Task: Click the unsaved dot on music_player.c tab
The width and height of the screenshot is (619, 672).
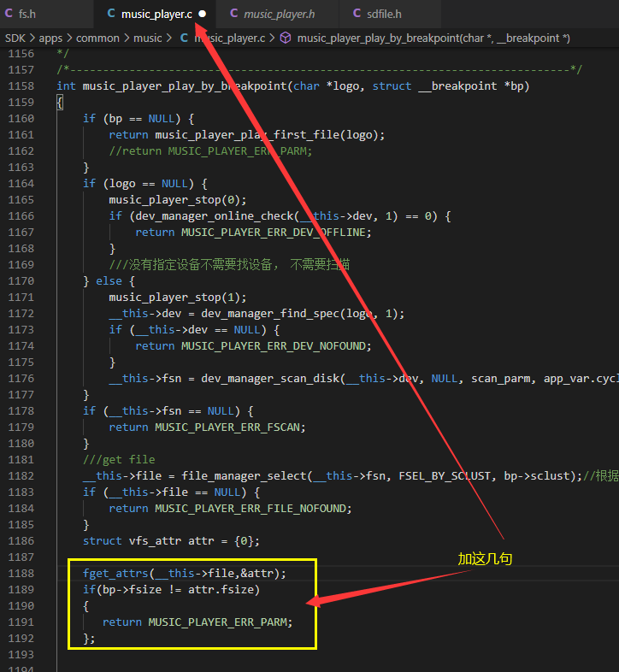Action: click(203, 15)
